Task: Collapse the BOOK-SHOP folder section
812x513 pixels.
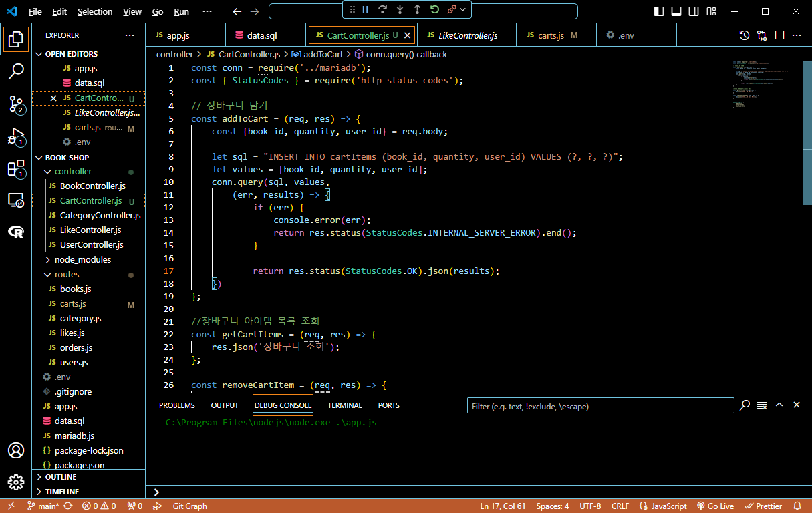Action: pos(89,158)
